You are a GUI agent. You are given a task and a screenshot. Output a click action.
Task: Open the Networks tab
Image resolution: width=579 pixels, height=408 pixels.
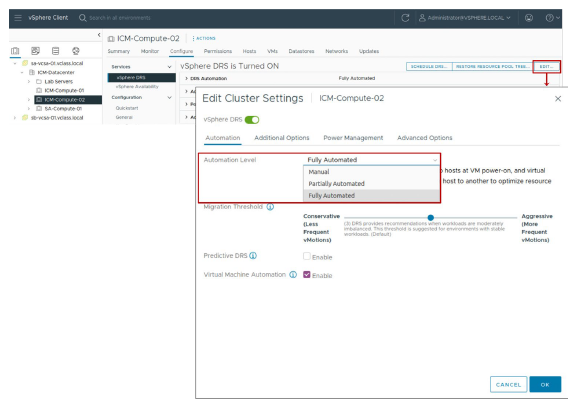[x=336, y=51]
